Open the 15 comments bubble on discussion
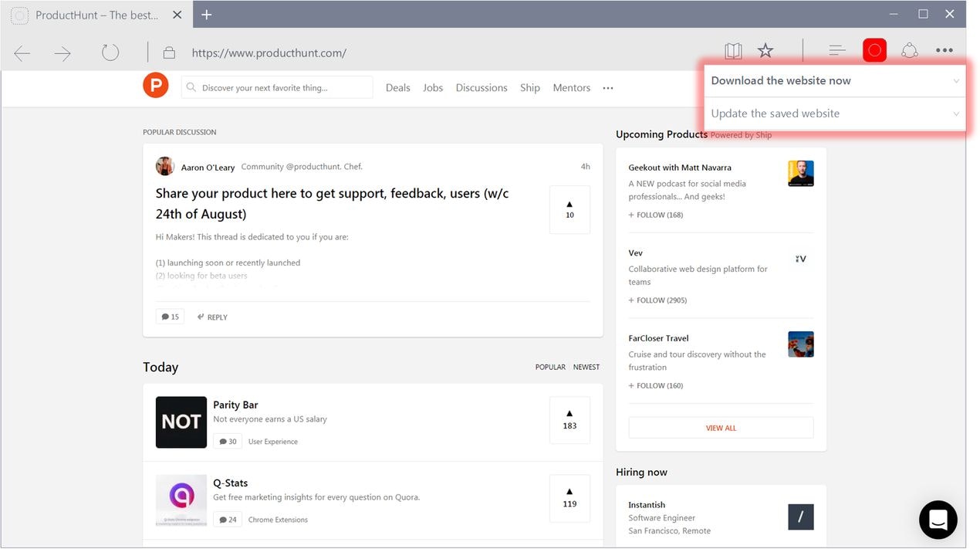Screen dimensions: 980x549 click(170, 317)
